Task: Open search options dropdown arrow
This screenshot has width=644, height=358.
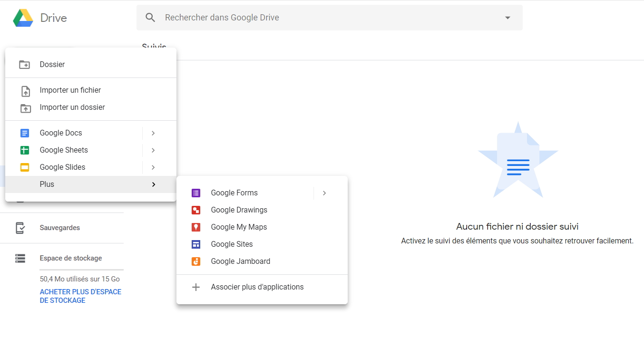Action: (x=507, y=18)
